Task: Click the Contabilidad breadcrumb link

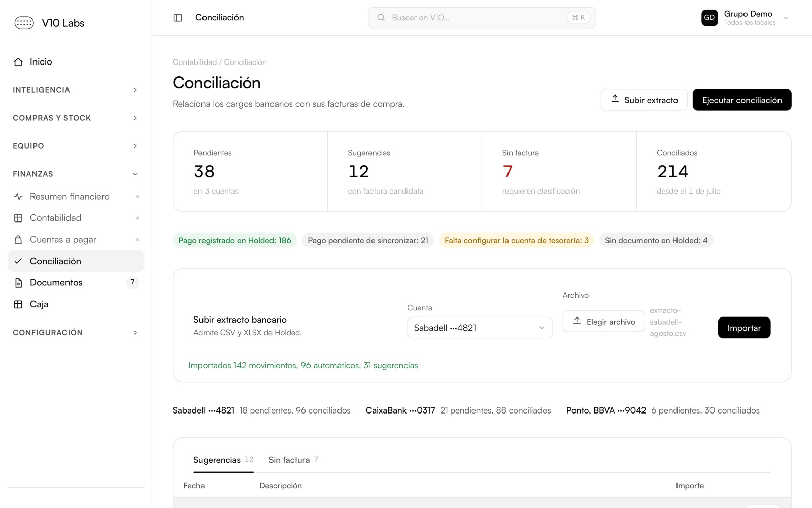Action: [194, 62]
